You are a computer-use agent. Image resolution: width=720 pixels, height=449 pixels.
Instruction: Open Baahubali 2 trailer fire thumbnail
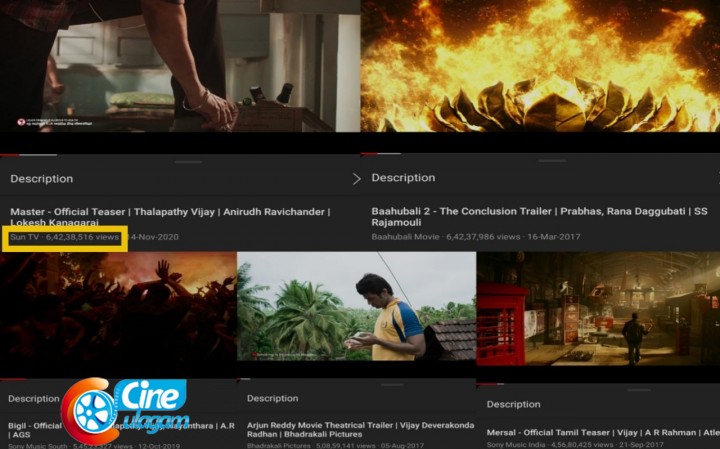point(540,65)
